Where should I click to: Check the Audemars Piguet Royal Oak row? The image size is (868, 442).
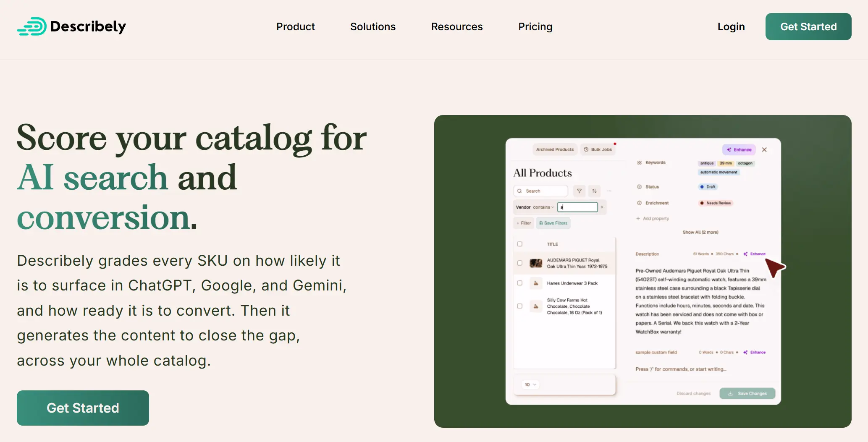[x=519, y=263]
